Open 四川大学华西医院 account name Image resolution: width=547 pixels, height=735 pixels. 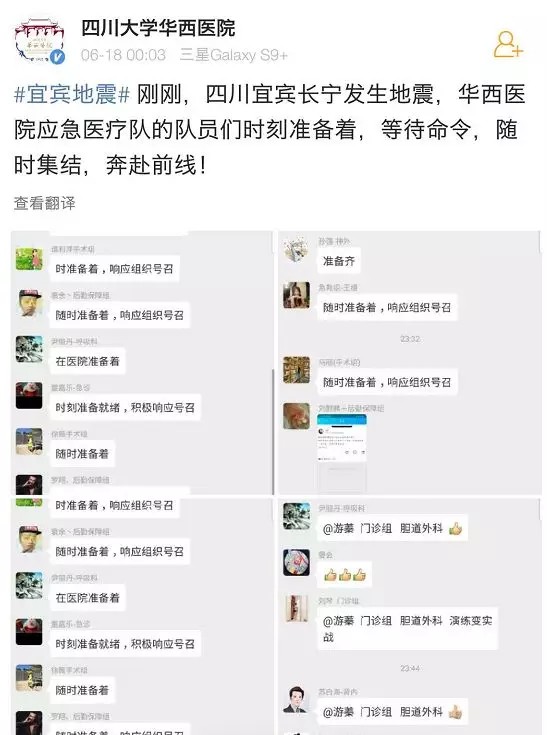(x=158, y=28)
